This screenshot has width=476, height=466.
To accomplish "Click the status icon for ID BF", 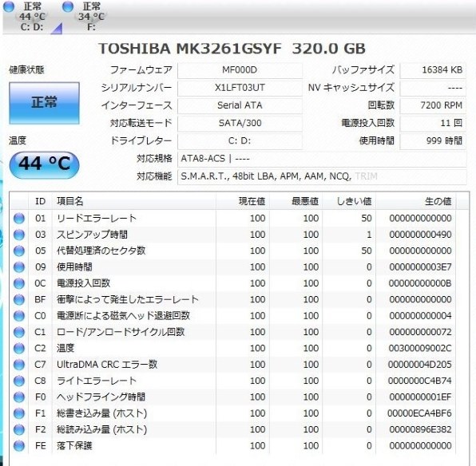I will [x=19, y=300].
